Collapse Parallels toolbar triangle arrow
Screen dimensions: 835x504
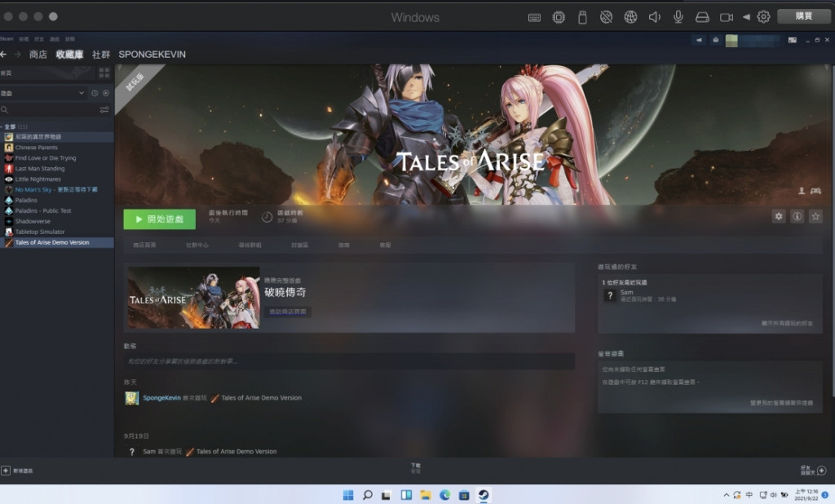pos(747,17)
